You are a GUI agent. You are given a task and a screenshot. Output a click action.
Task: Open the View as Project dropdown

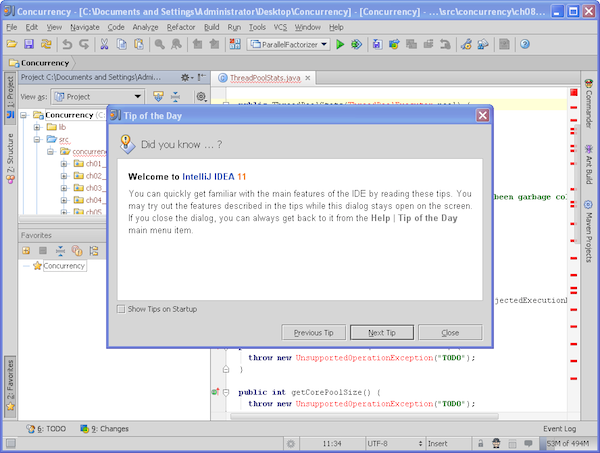pyautogui.click(x=96, y=97)
